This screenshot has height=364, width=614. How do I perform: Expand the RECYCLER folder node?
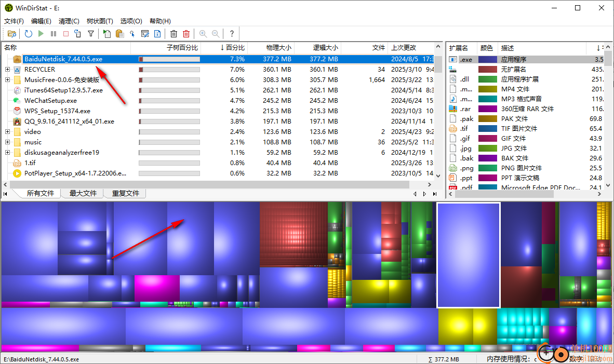click(x=7, y=69)
